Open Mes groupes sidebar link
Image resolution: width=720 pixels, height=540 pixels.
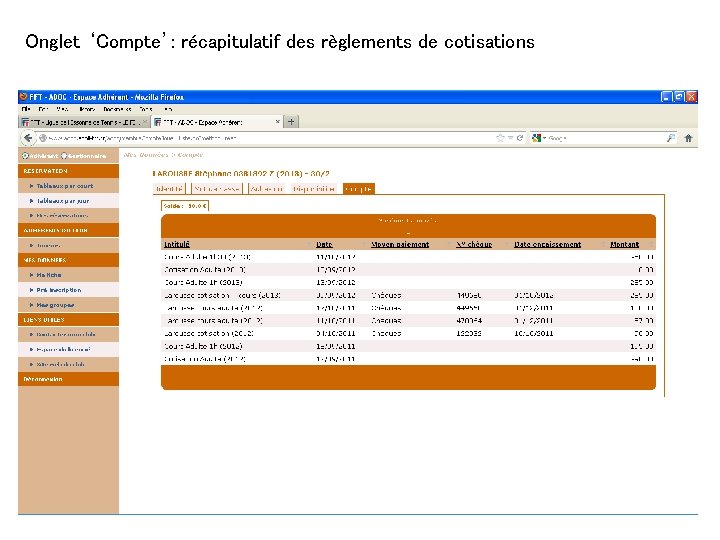tap(55, 304)
